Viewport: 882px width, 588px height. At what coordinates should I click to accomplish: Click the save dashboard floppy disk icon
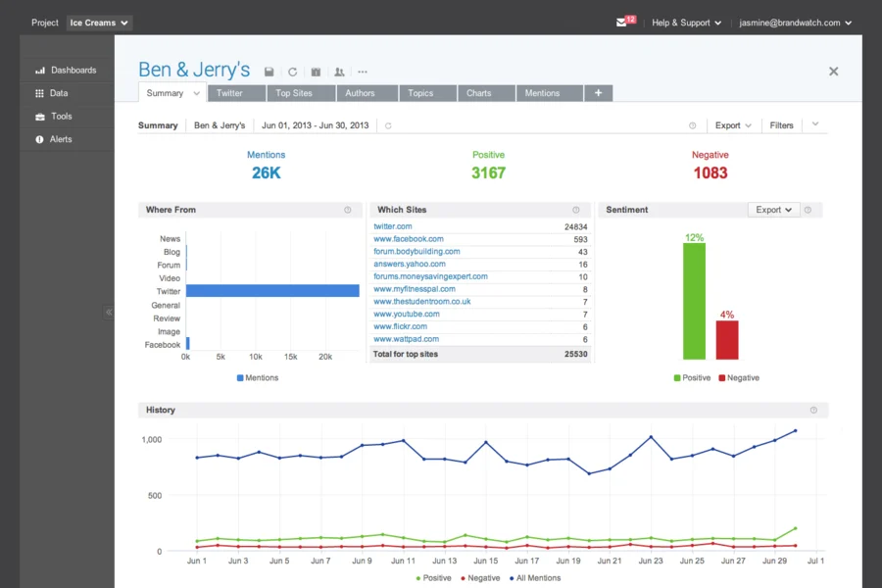coord(269,72)
